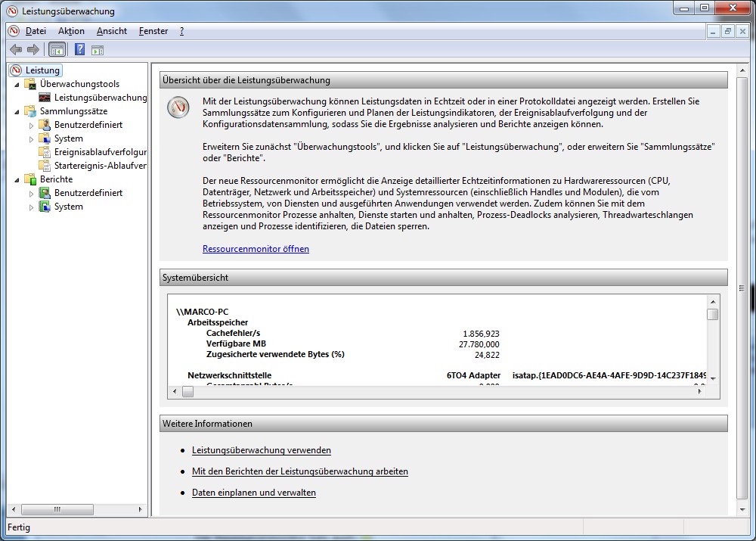756x541 pixels.
Task: Click the Systemübersicht vertical scroll thumb
Action: coord(713,314)
